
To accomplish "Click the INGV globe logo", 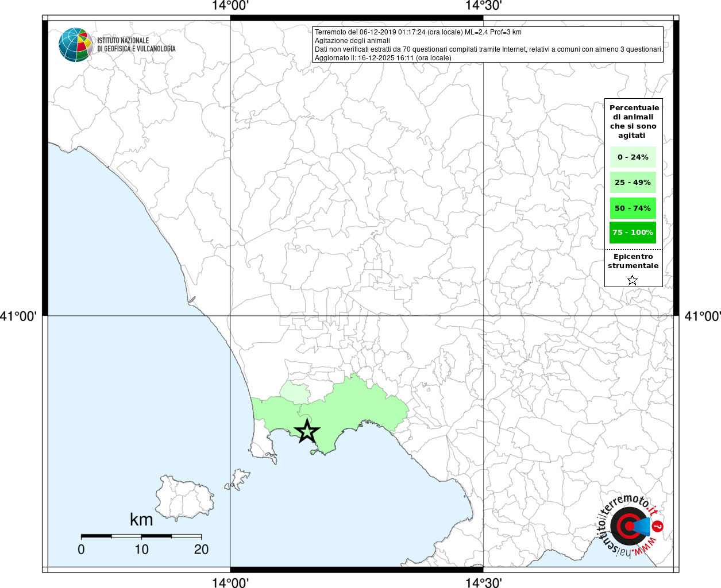I will click(x=76, y=45).
